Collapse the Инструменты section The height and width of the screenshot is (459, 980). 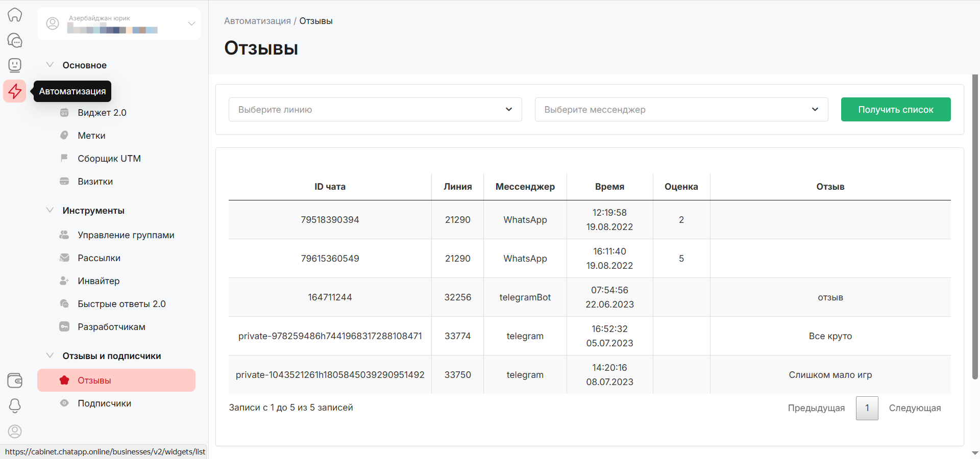pos(50,210)
